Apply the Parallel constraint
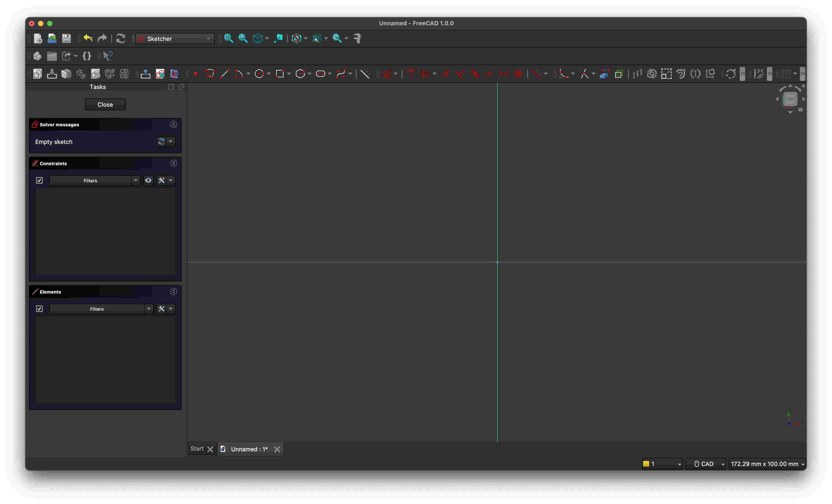Image resolution: width=832 pixels, height=504 pixels. pos(446,74)
